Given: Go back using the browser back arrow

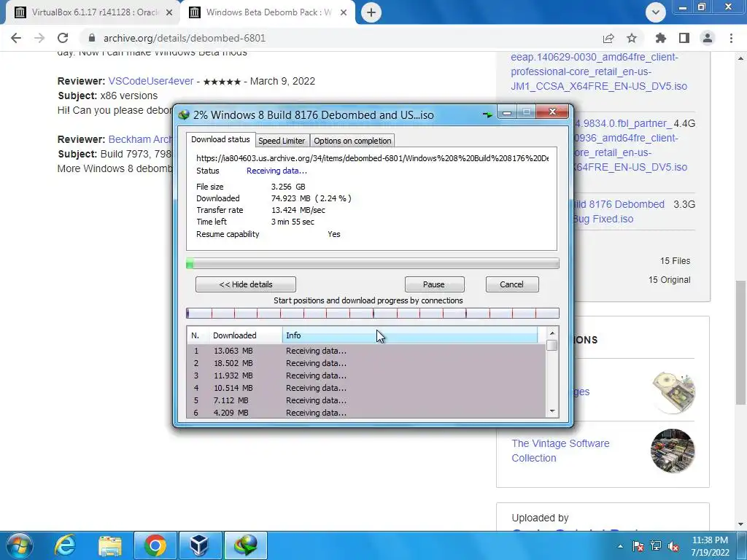Looking at the screenshot, I should pos(16,38).
